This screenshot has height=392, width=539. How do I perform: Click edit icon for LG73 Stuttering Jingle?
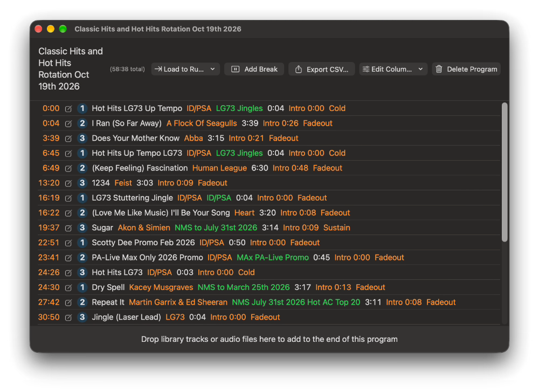[x=68, y=198]
